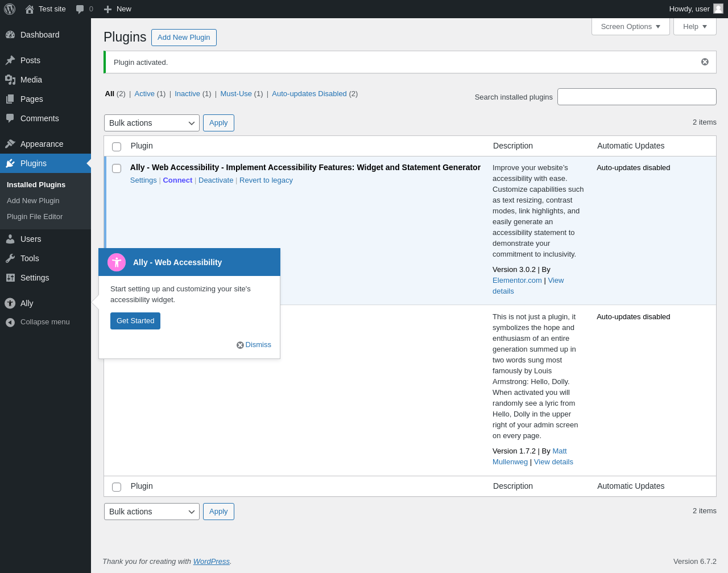Select all plugins using header checkbox
Viewport: 728px width, 573px height.
(x=117, y=147)
